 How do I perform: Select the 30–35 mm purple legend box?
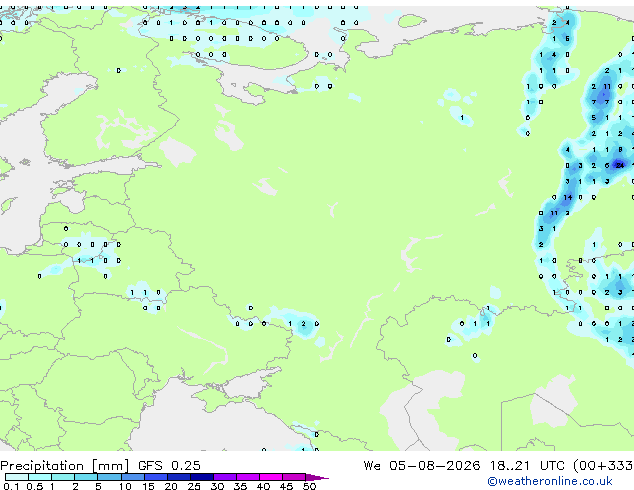225,477
